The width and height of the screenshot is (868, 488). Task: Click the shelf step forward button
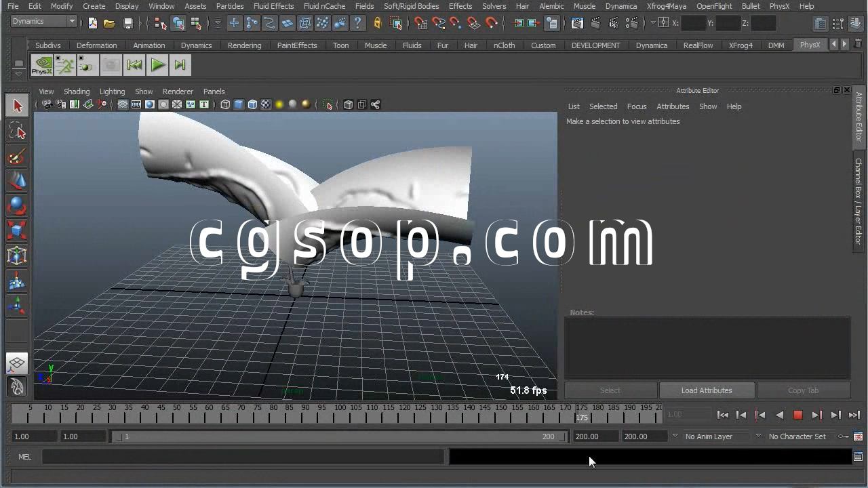pyautogui.click(x=180, y=65)
